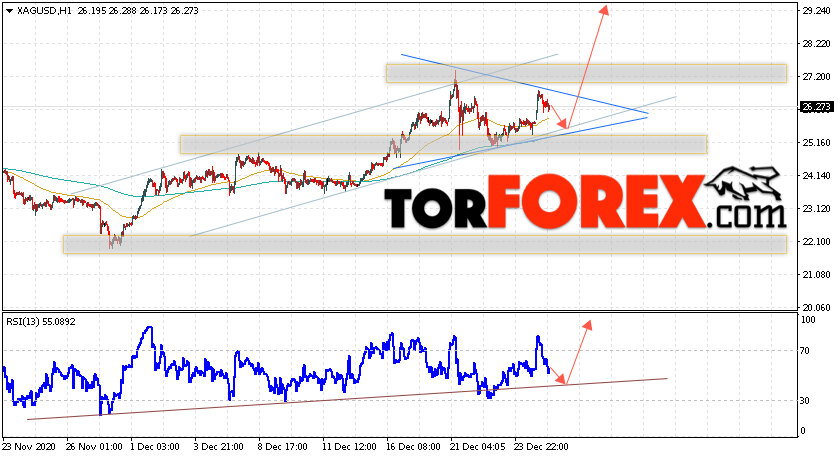Select the OHLC values 26.195 26.288 26.173 26.273

137,11
